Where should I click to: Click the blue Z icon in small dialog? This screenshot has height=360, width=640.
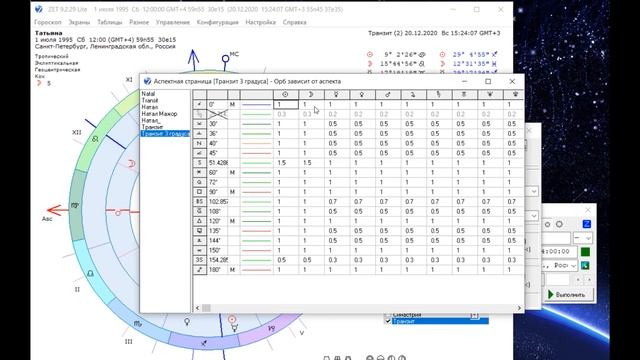[x=587, y=224]
